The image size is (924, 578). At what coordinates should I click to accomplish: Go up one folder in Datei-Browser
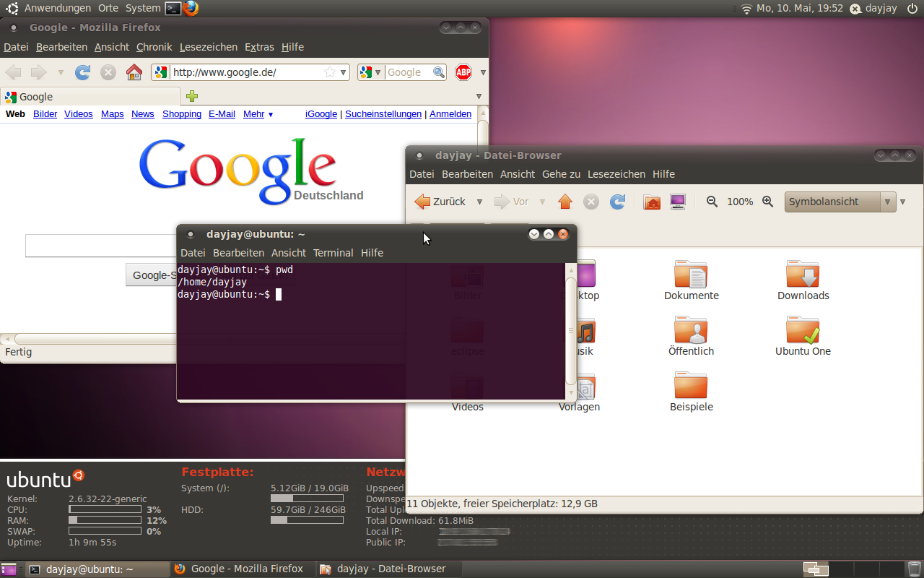pyautogui.click(x=565, y=202)
